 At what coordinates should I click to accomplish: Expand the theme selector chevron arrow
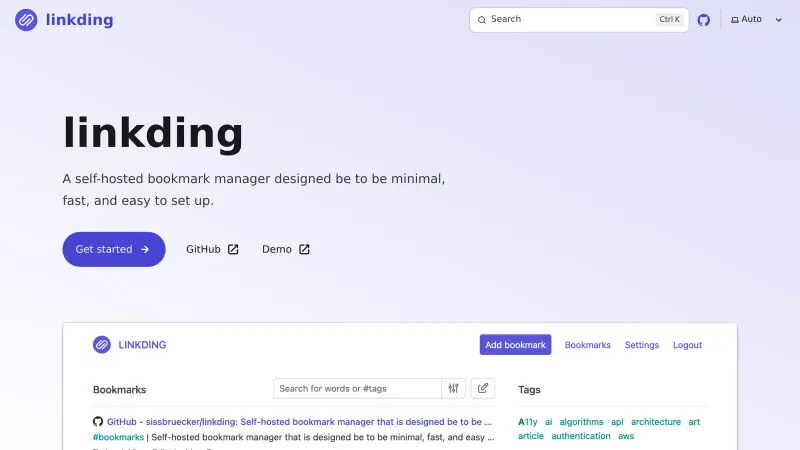point(779,20)
